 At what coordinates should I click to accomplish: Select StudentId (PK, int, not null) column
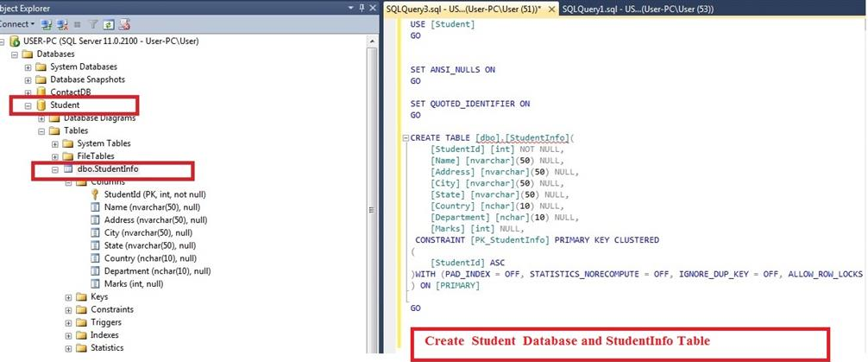(x=155, y=194)
